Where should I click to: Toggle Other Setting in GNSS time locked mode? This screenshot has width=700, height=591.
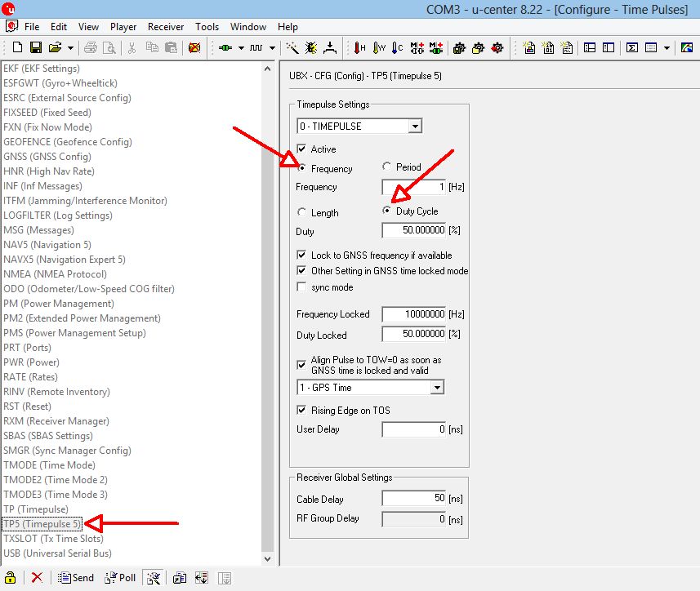click(301, 270)
